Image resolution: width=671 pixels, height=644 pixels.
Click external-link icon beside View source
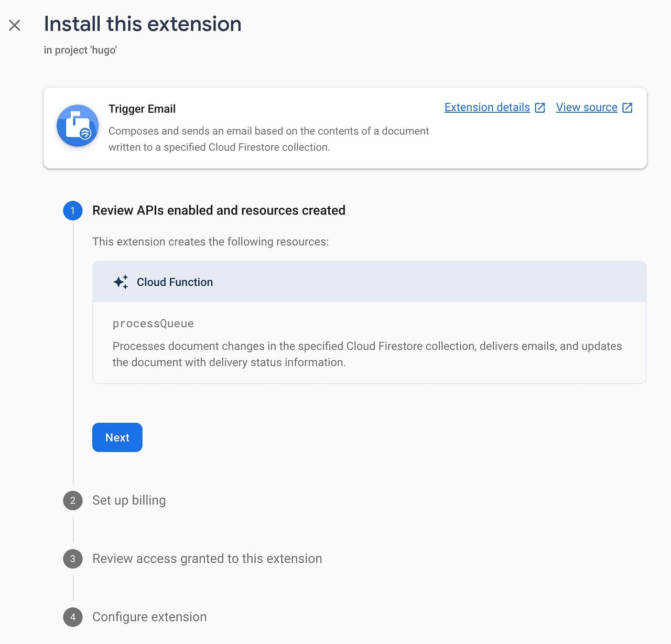point(627,108)
